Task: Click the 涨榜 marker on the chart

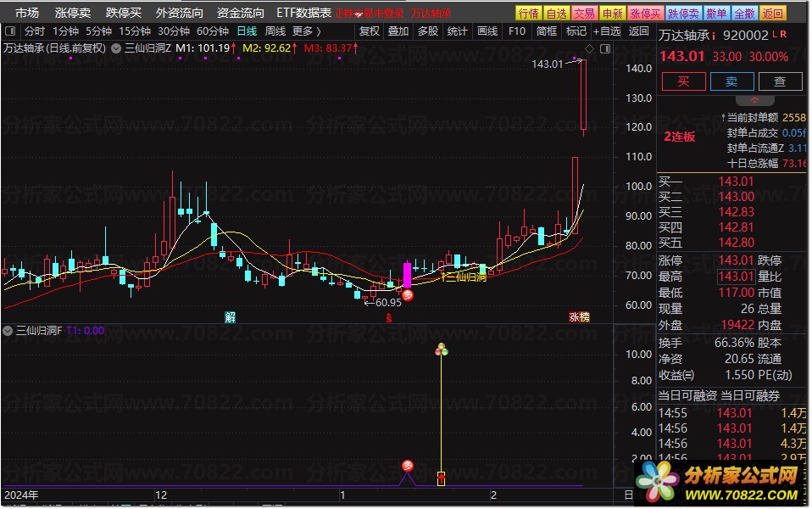Action: click(x=579, y=316)
